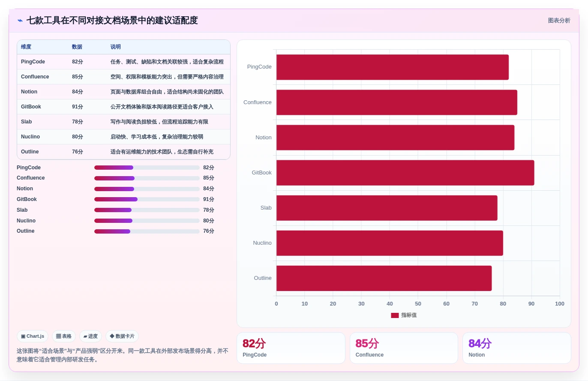Click description 公开文档体验和版本阅读路径更适合客户接入
Image resolution: width=588 pixels, height=381 pixels.
pos(162,107)
